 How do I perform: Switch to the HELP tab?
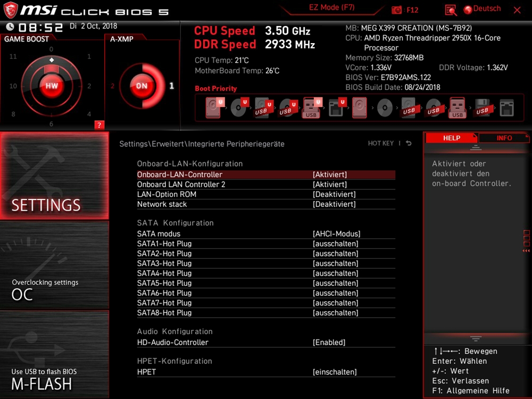click(x=451, y=138)
